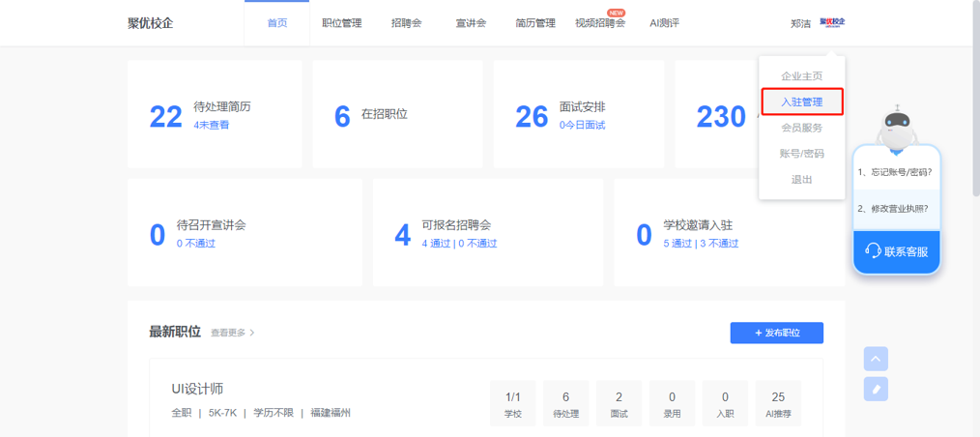Click the robot assistant mascot icon
This screenshot has height=437, width=980.
pos(898,128)
